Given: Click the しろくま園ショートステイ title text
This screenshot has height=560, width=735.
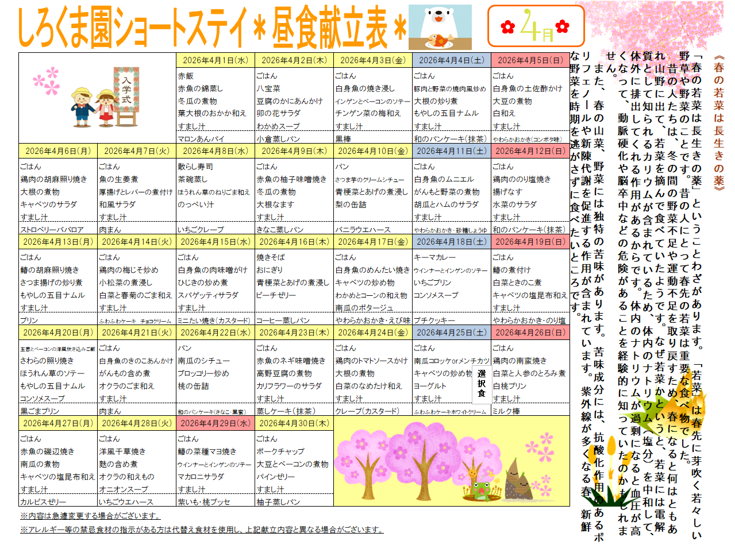Looking at the screenshot, I should click(132, 28).
